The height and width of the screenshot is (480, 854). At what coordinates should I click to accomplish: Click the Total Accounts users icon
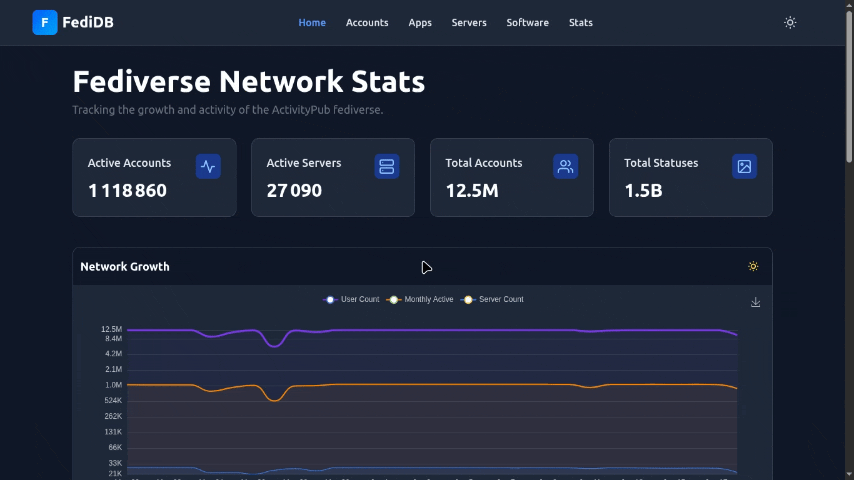coord(565,167)
